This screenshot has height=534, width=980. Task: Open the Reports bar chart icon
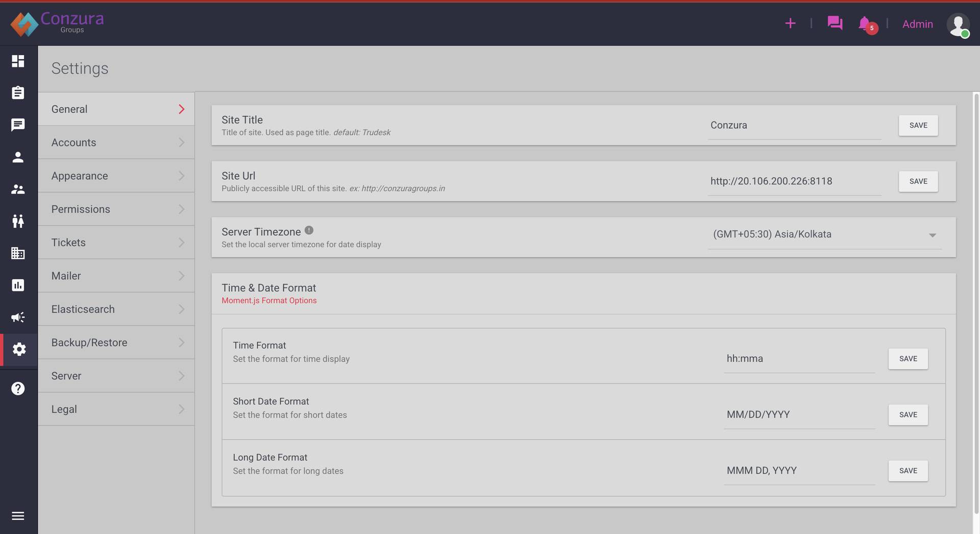click(x=18, y=285)
